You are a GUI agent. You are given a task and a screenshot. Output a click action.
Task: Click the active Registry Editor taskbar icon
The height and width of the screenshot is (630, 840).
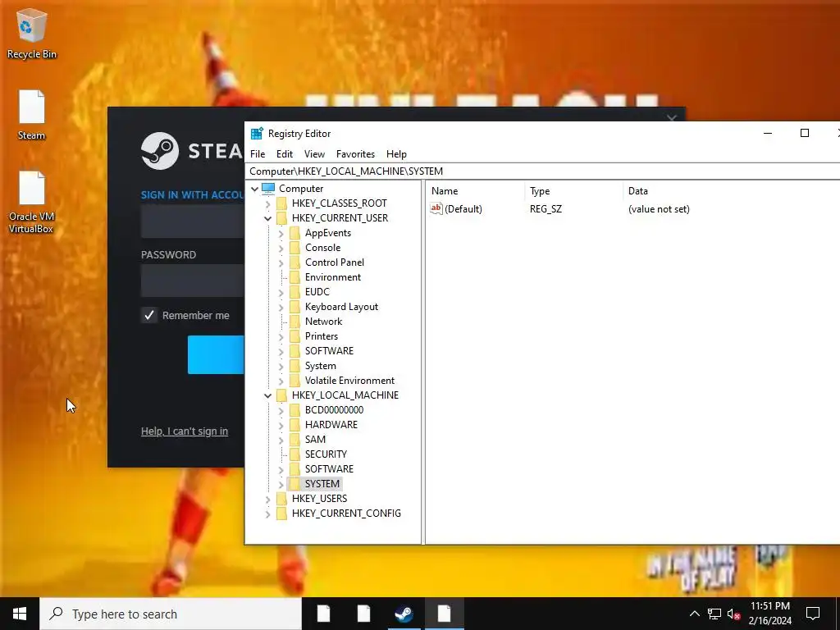[x=444, y=614]
